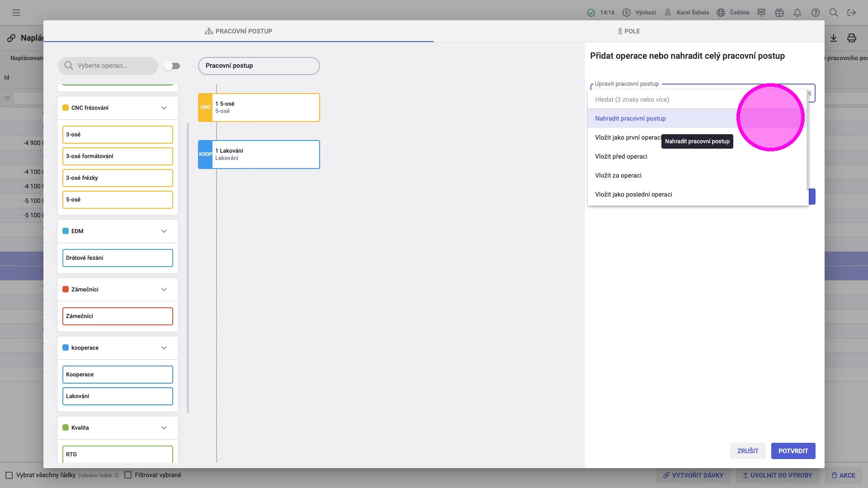Collapse the EDM operations group
This screenshot has height=488, width=868.
click(x=164, y=231)
